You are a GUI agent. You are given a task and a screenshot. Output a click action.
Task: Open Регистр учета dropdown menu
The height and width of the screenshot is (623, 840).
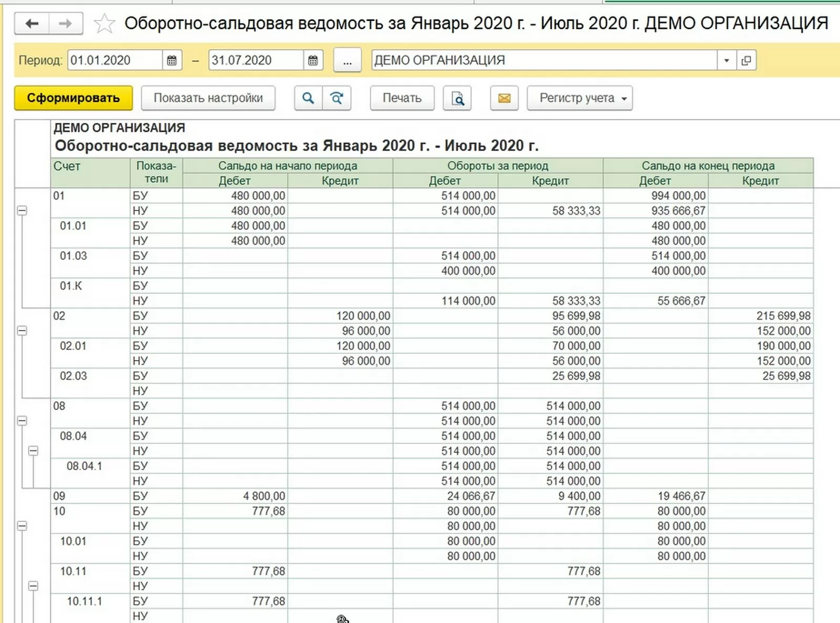(580, 98)
